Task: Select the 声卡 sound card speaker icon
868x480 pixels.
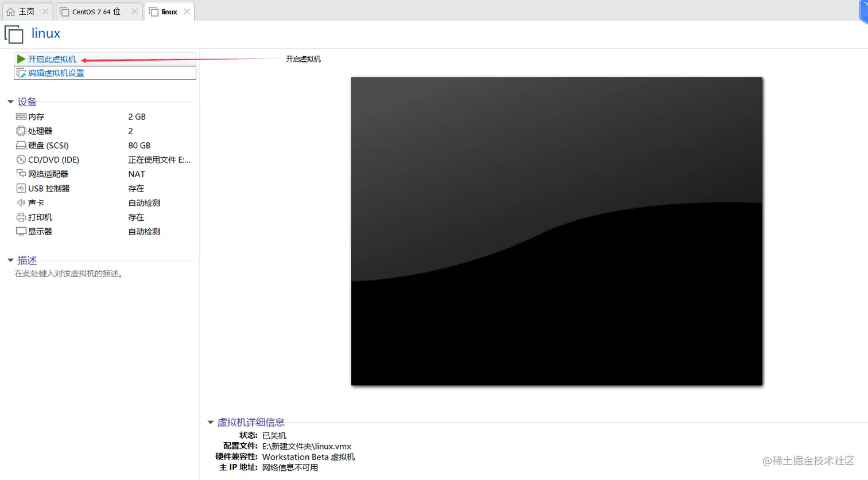Action: click(x=21, y=202)
